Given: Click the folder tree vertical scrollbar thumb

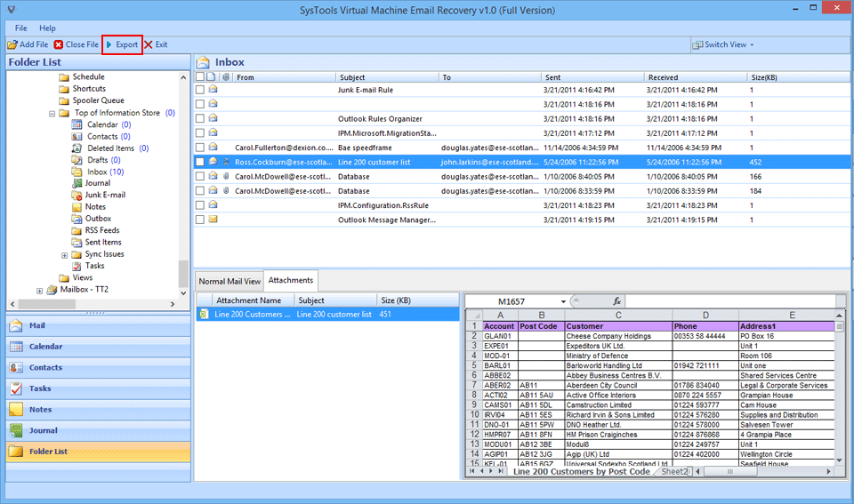Looking at the screenshot, I should pos(183,273).
